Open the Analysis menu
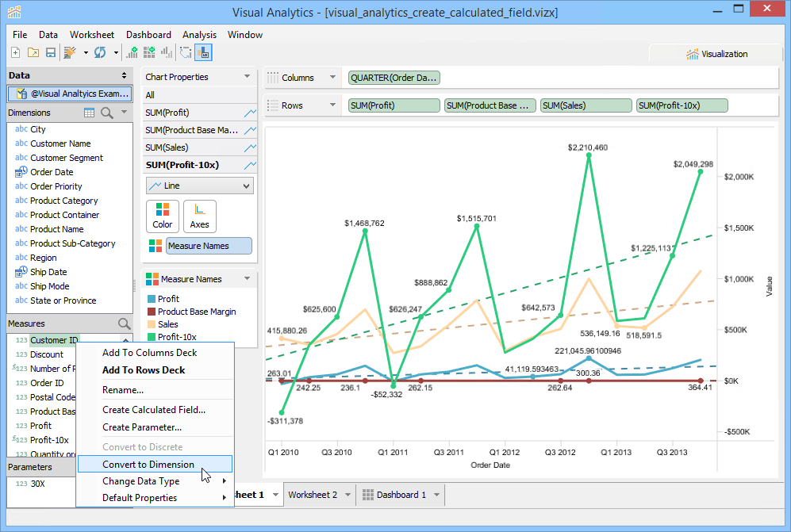Viewport: 791px width, 532px height. pyautogui.click(x=199, y=35)
